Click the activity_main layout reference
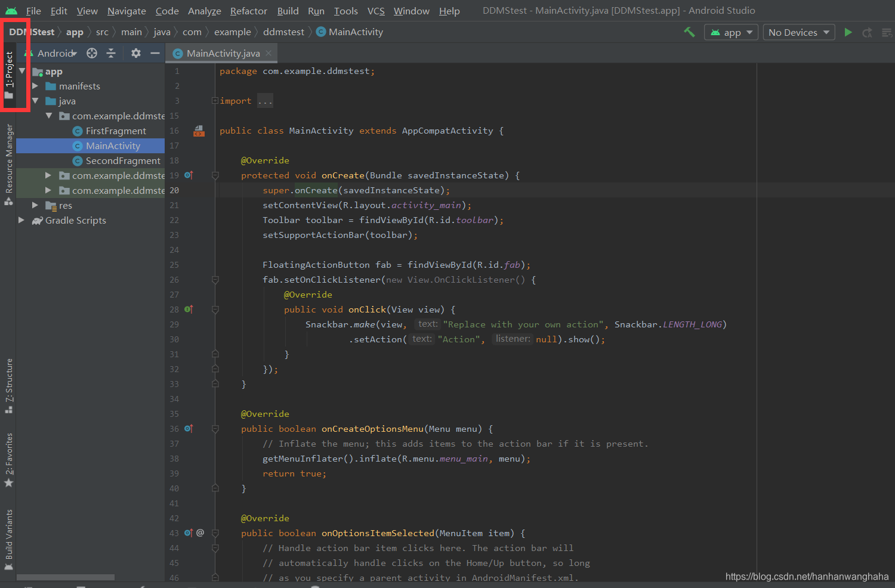 click(426, 205)
